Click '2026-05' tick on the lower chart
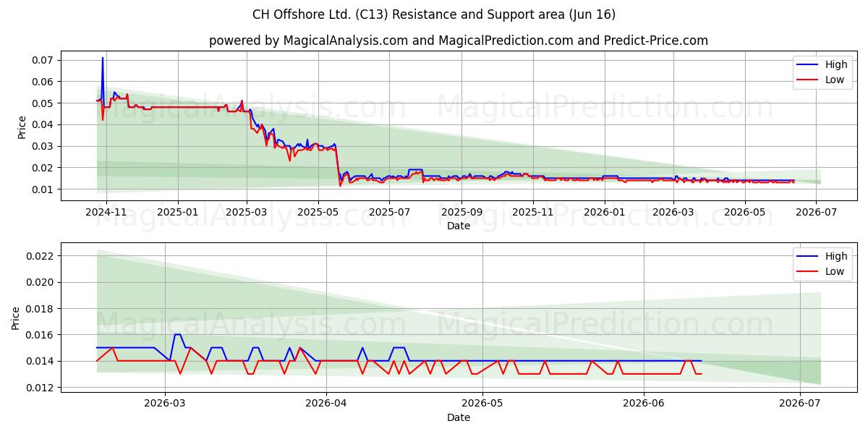This screenshot has height=434, width=868. 482,404
